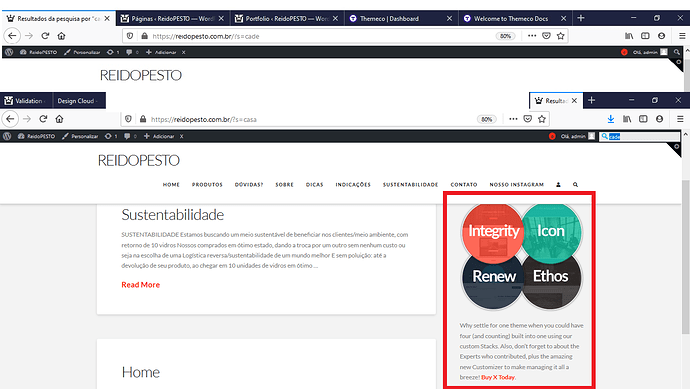This screenshot has height=389, width=690.
Task: Click Adicionar in the front window's admin bar
Action: pos(159,136)
